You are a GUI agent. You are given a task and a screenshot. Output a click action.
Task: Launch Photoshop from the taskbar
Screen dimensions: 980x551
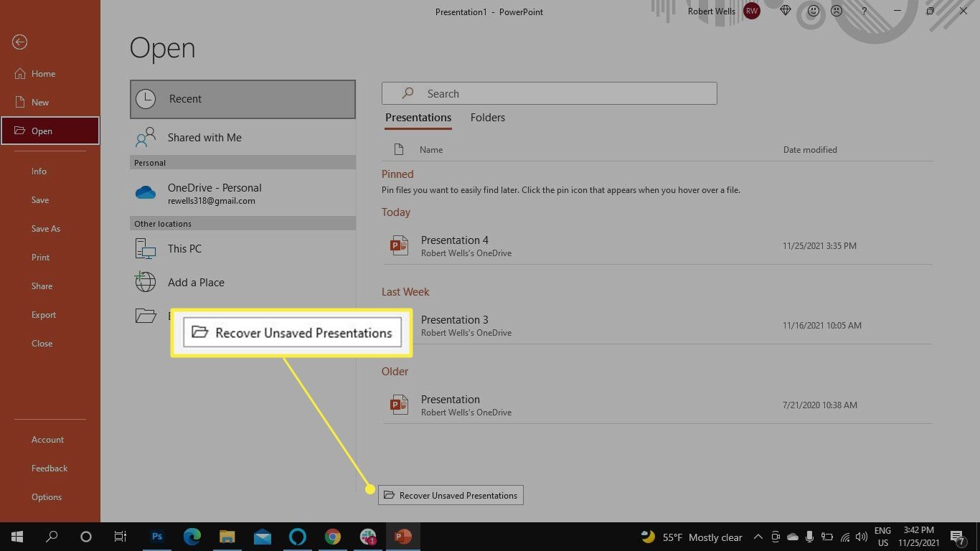157,536
